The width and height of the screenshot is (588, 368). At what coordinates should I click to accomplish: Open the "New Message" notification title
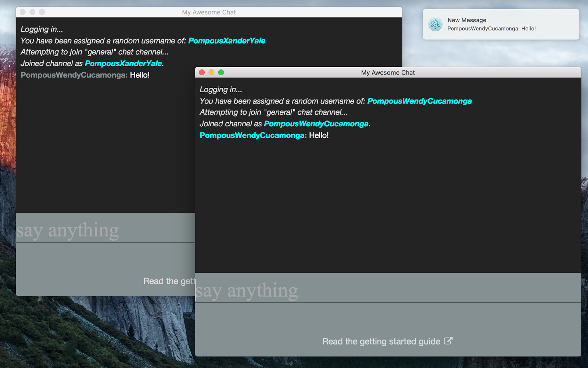467,20
